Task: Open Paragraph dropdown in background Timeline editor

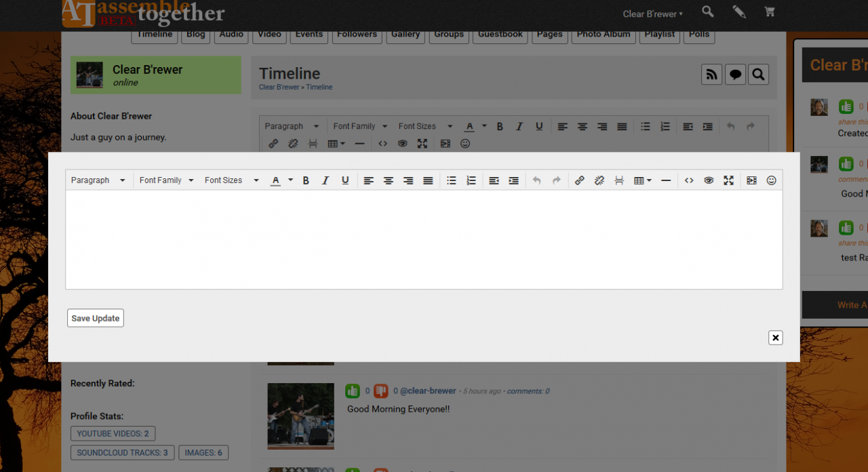Action: pos(292,126)
